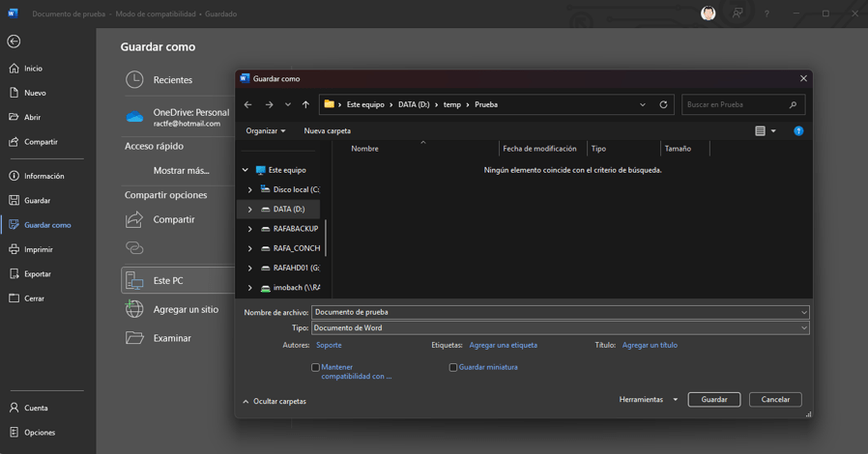Open the help icon in dialog
This screenshot has height=454, width=868.
(798, 131)
